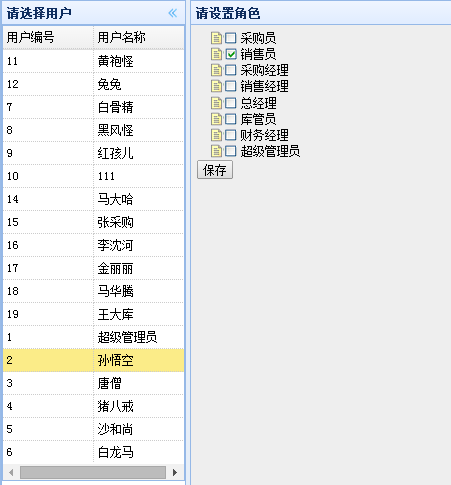Tick the 财务经理 role checkbox
The width and height of the screenshot is (451, 485).
pyautogui.click(x=231, y=135)
